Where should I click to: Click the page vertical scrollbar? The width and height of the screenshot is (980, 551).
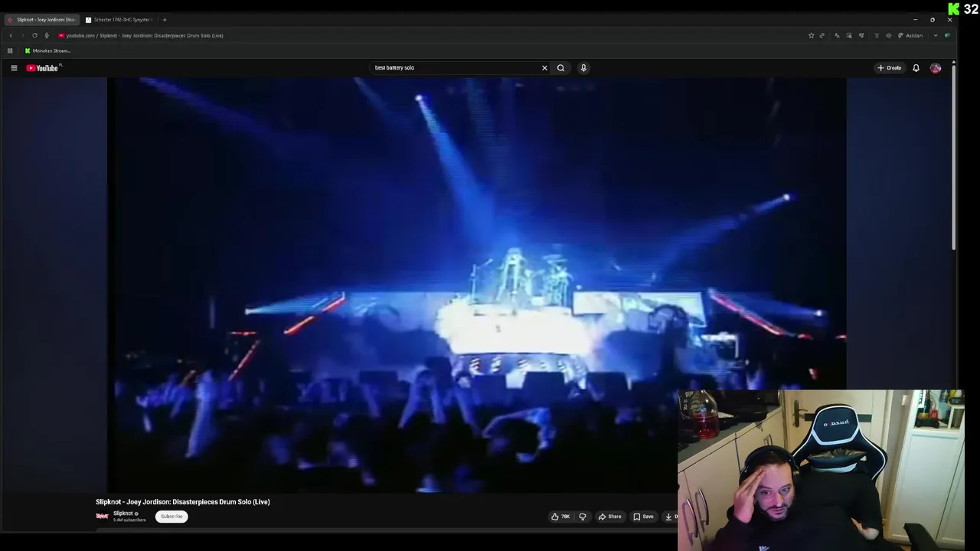pyautogui.click(x=953, y=157)
